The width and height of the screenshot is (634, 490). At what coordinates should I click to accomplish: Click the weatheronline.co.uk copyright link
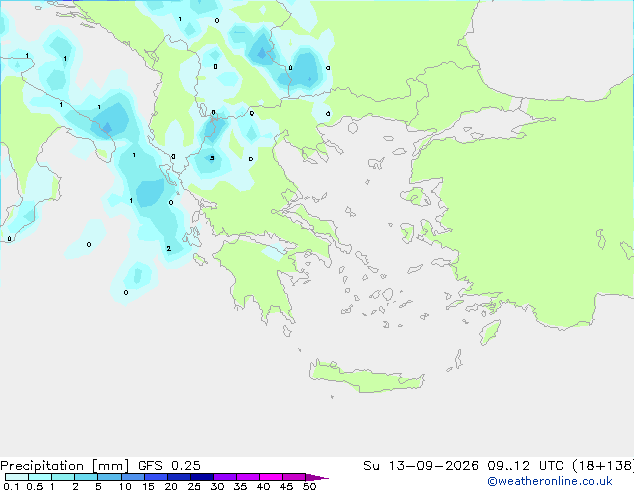point(550,481)
